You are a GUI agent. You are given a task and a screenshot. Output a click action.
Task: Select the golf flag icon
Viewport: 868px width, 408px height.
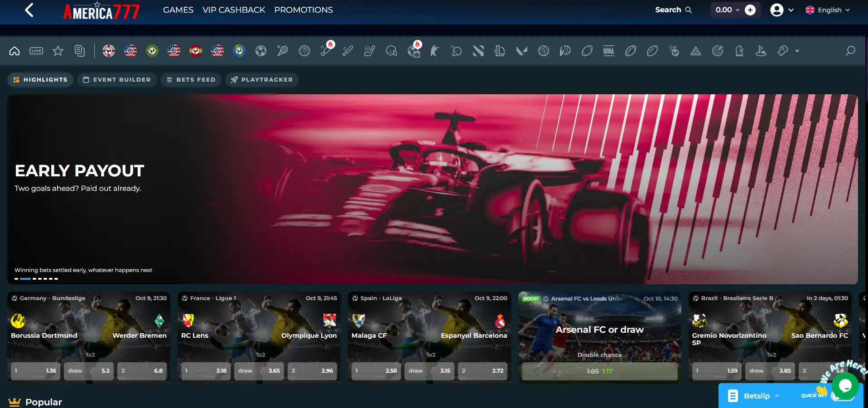click(761, 51)
